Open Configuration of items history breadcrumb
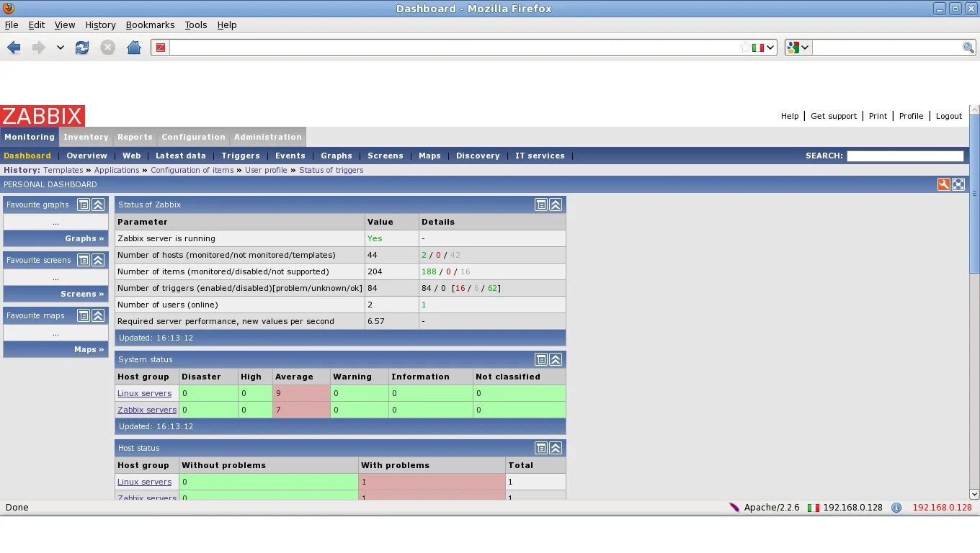980x553 pixels. (x=192, y=170)
